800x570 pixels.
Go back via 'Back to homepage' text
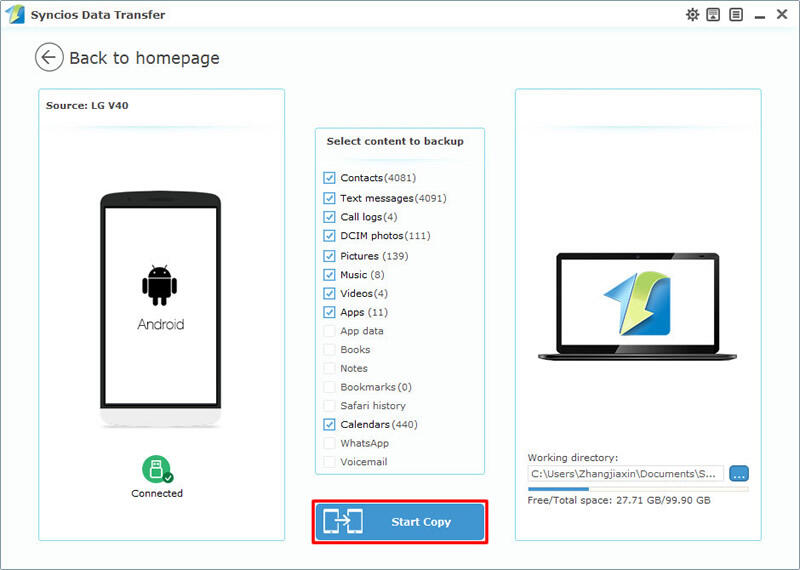(144, 58)
